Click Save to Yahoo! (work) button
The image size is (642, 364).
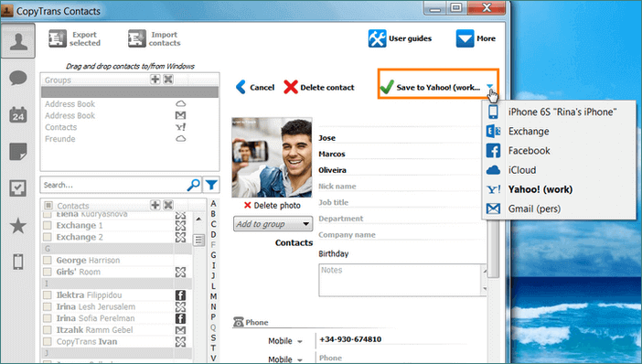coord(431,87)
